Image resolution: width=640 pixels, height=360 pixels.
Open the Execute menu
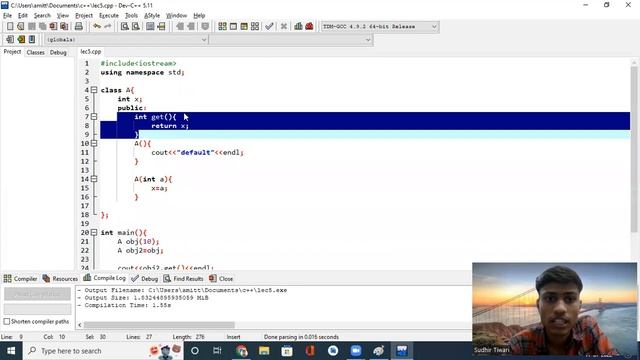[x=109, y=16]
